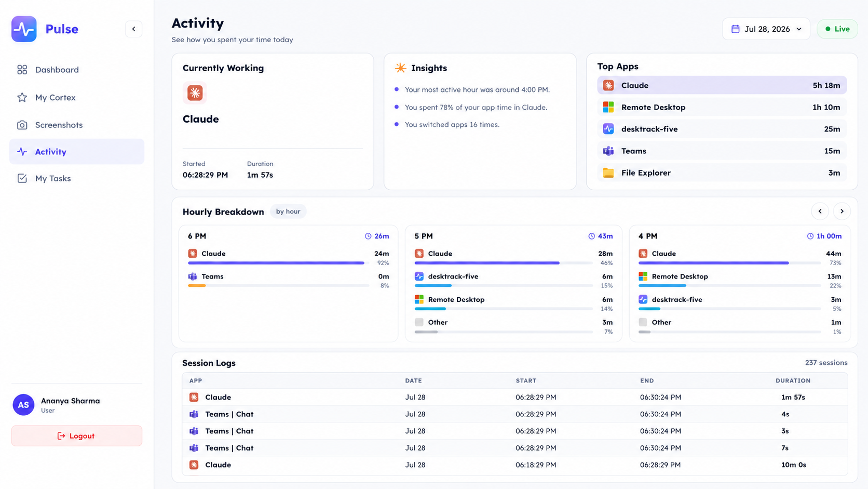Open the Jul 28, 2026 date dropdown

point(766,29)
